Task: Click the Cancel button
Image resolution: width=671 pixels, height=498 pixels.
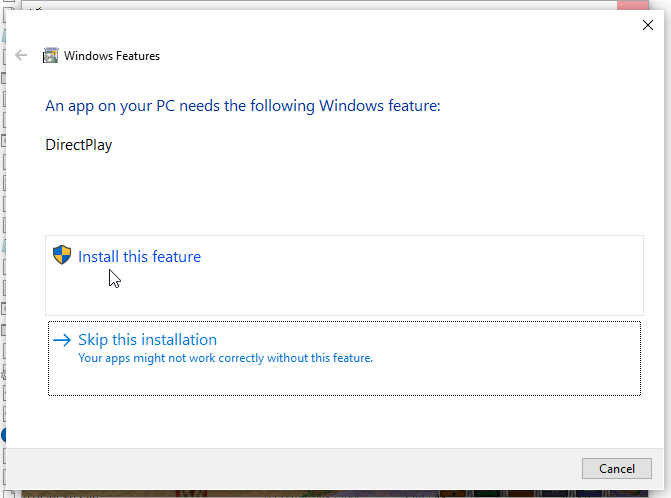Action: [616, 468]
